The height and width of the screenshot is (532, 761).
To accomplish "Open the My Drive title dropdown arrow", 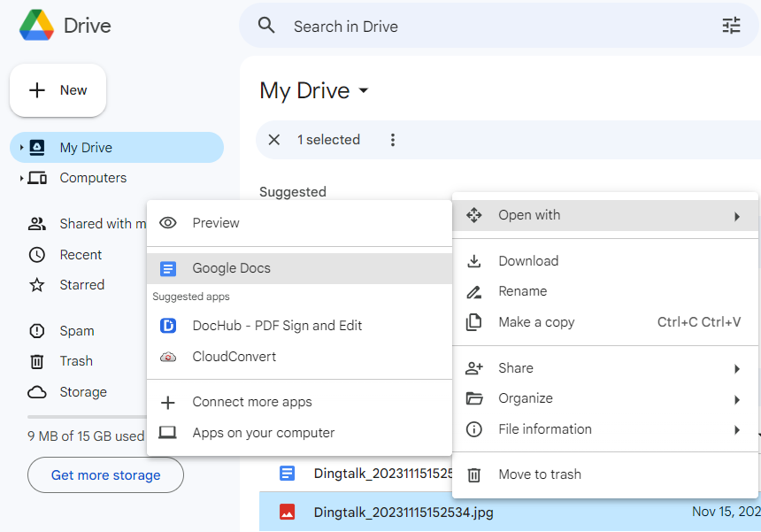I will [363, 90].
